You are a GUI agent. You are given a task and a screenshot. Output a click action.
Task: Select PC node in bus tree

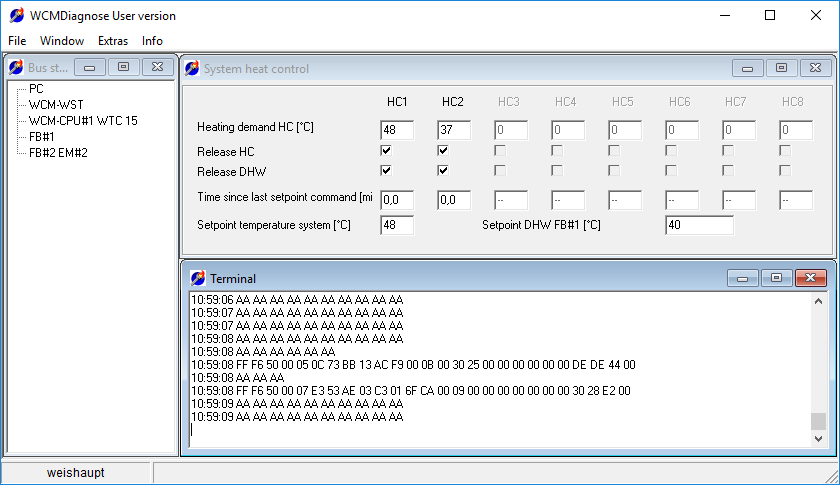36,88
